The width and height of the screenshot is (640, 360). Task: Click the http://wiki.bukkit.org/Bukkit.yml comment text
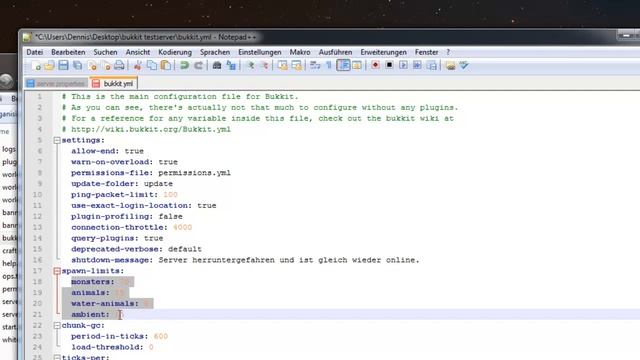[151, 129]
